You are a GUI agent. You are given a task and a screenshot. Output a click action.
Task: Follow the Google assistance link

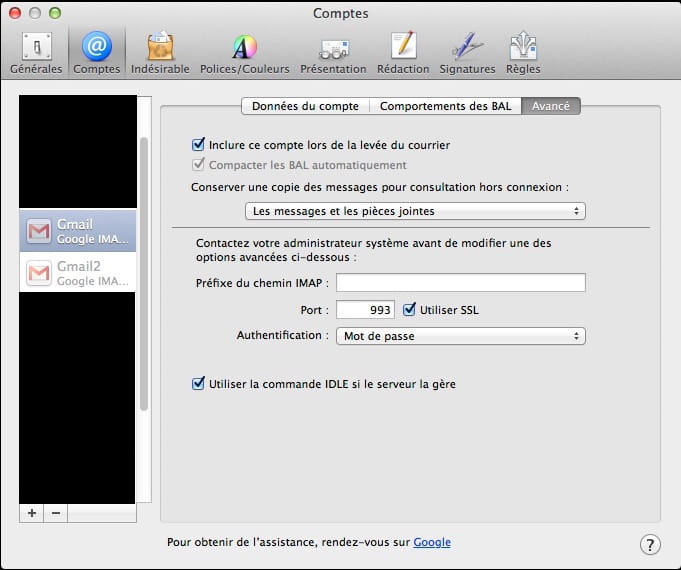click(432, 542)
